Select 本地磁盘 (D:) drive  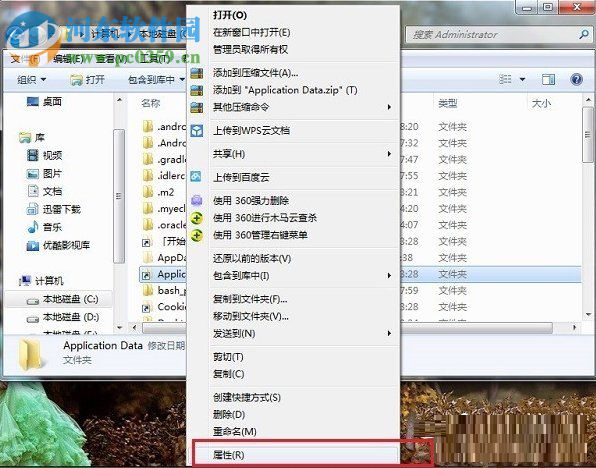[63, 317]
